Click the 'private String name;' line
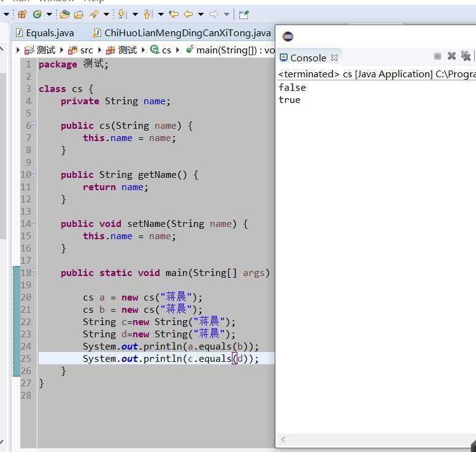Viewport: 476px width, 452px height. [115, 101]
